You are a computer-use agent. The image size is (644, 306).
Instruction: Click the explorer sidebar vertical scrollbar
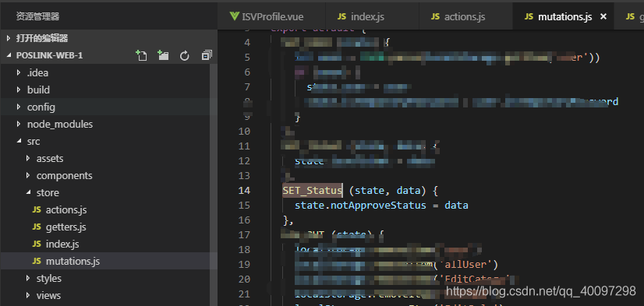tap(214, 185)
